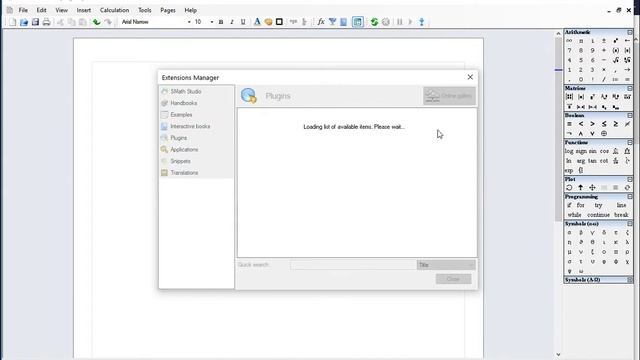Print using the printer toolbar icon
The width and height of the screenshot is (640, 360).
point(46,22)
